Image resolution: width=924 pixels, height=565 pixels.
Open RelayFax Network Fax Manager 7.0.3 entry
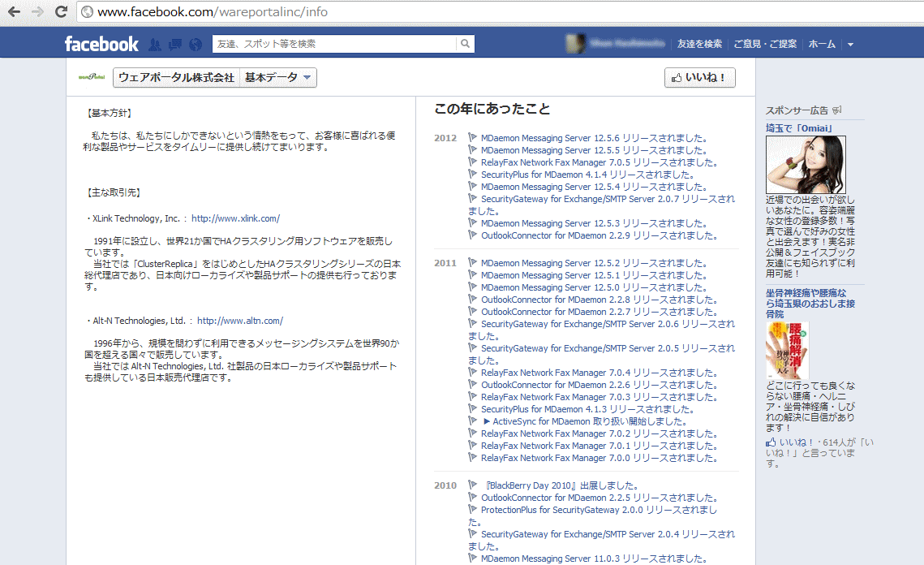click(600, 397)
